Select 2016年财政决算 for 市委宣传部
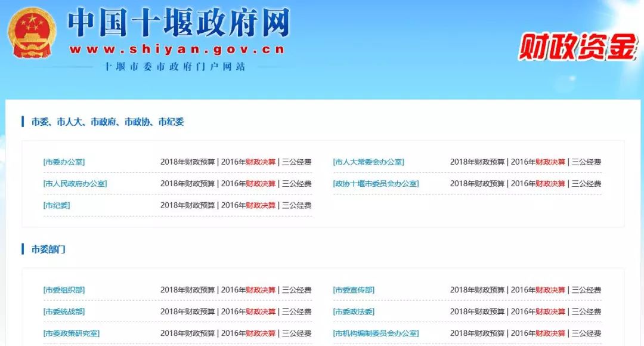The width and height of the screenshot is (644, 346). coord(538,290)
